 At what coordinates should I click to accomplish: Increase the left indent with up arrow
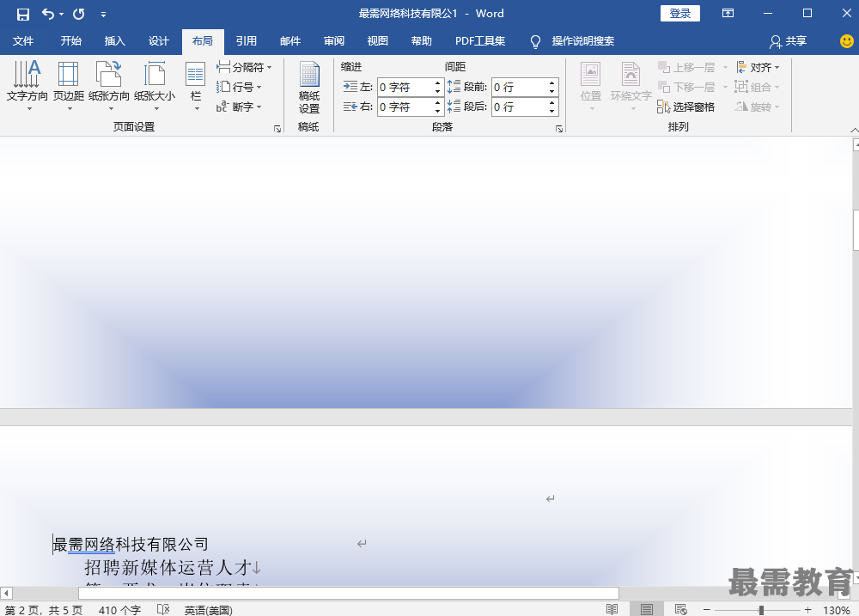click(x=438, y=83)
